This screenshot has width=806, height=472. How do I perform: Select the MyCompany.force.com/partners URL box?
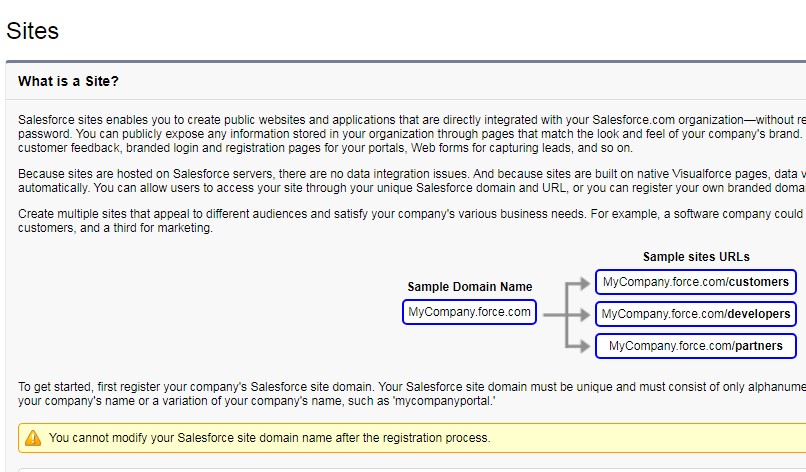(696, 346)
